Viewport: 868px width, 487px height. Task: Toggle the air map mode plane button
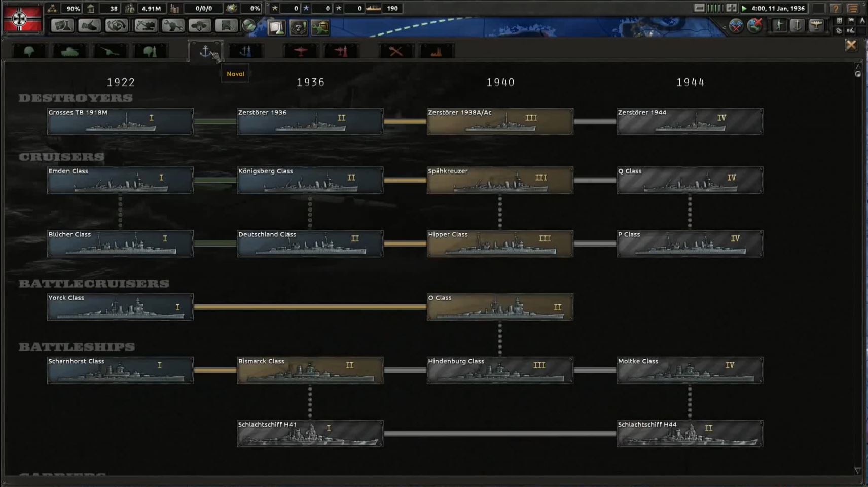pyautogui.click(x=816, y=25)
